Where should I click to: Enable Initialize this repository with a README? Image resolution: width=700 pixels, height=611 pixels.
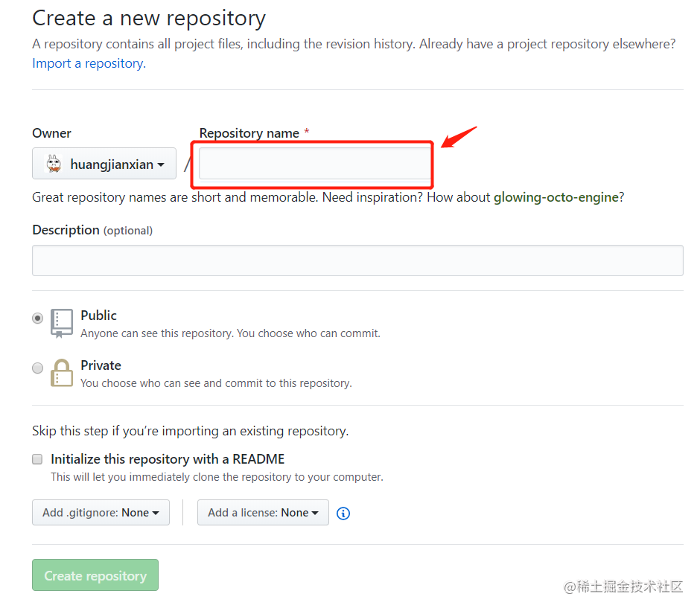37,459
